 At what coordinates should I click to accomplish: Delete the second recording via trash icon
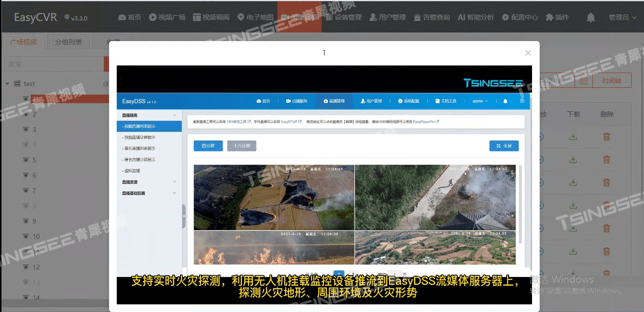pyautogui.click(x=607, y=160)
